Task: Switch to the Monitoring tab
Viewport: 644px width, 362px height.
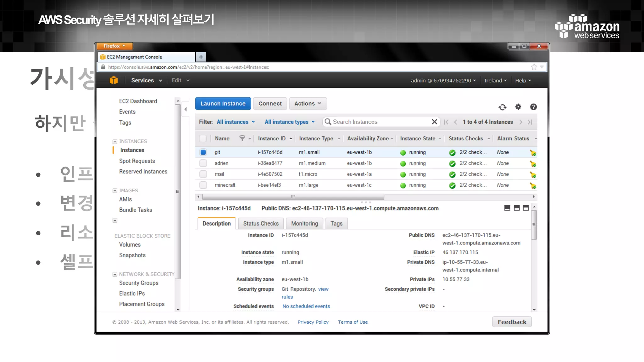Action: tap(304, 223)
